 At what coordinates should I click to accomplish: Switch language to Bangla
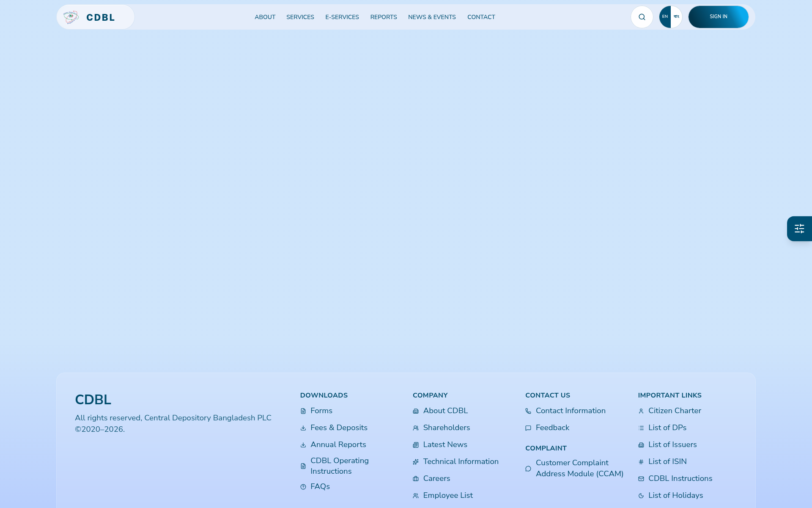pyautogui.click(x=676, y=17)
